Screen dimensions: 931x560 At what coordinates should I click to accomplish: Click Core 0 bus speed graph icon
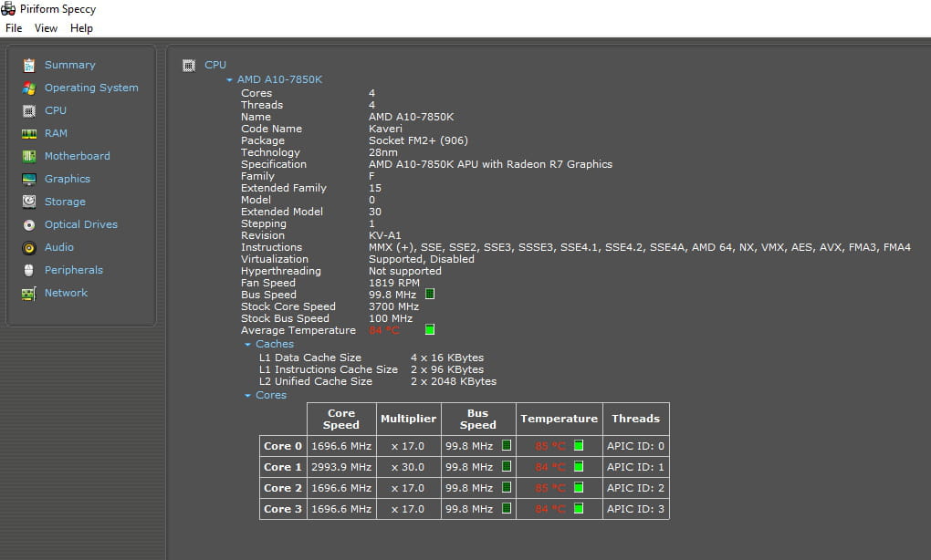point(507,445)
